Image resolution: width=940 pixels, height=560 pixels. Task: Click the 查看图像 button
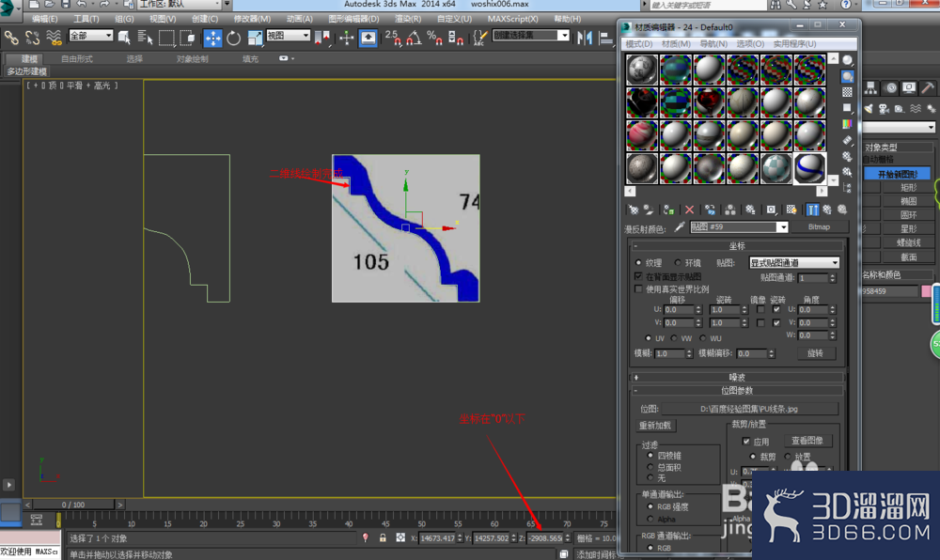pos(807,441)
